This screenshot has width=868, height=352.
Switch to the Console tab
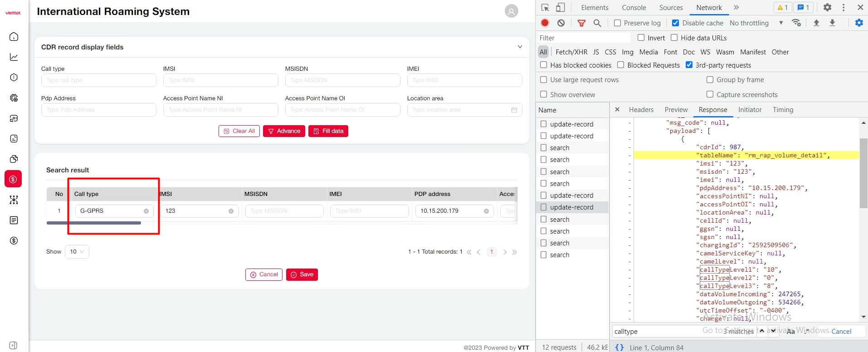(x=634, y=7)
